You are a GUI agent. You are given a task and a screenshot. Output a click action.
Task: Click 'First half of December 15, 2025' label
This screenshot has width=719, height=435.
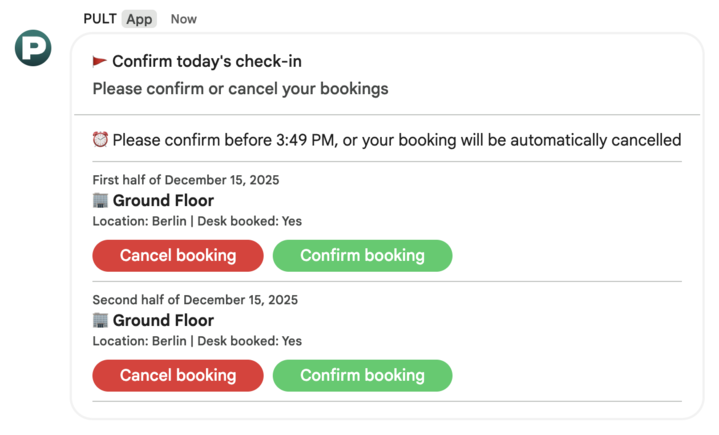pos(185,181)
